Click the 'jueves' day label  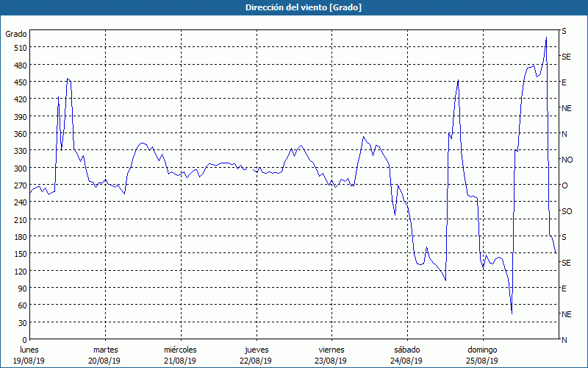[257, 350]
